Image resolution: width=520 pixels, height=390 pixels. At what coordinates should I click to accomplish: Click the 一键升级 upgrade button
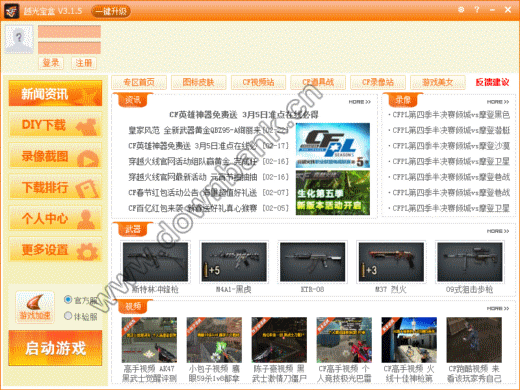point(111,11)
